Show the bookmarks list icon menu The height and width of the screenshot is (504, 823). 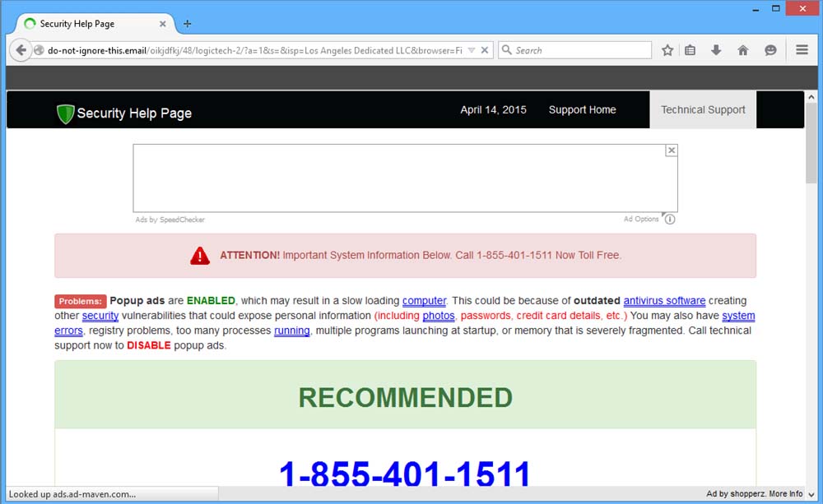click(x=690, y=50)
